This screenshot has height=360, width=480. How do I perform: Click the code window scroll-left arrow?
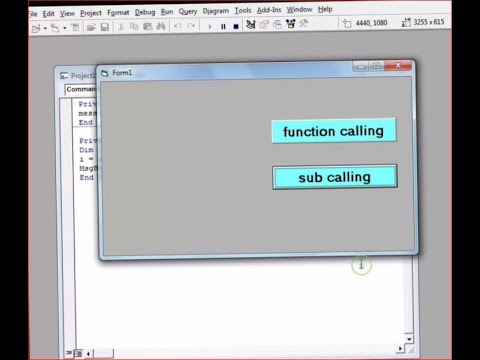click(88, 354)
